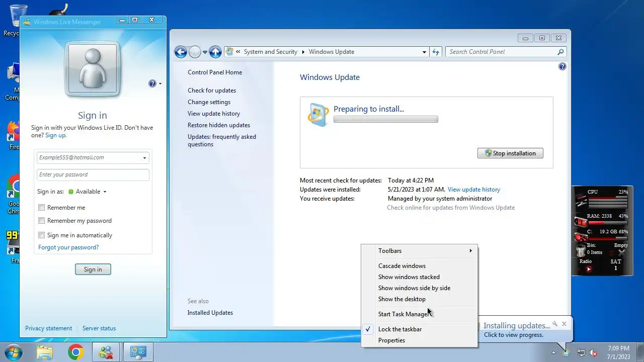Start Task Manager from context menu
This screenshot has height=362, width=644.
click(x=419, y=314)
